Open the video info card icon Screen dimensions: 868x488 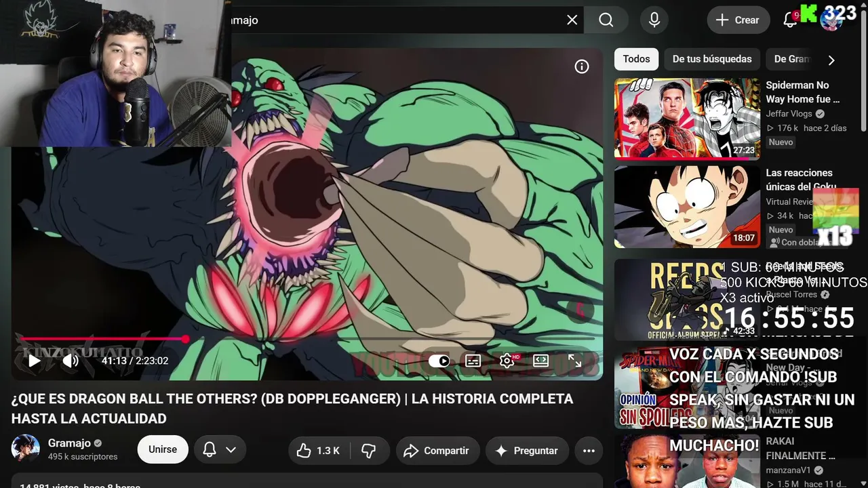click(x=582, y=66)
